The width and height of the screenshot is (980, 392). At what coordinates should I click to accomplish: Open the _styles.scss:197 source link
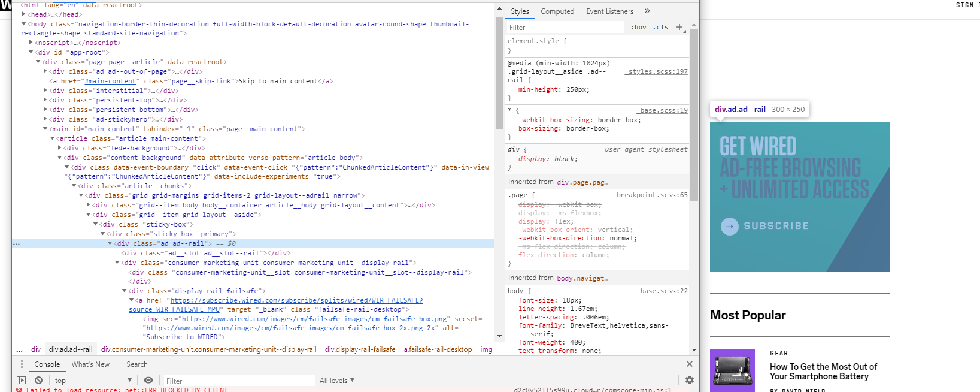pyautogui.click(x=656, y=71)
